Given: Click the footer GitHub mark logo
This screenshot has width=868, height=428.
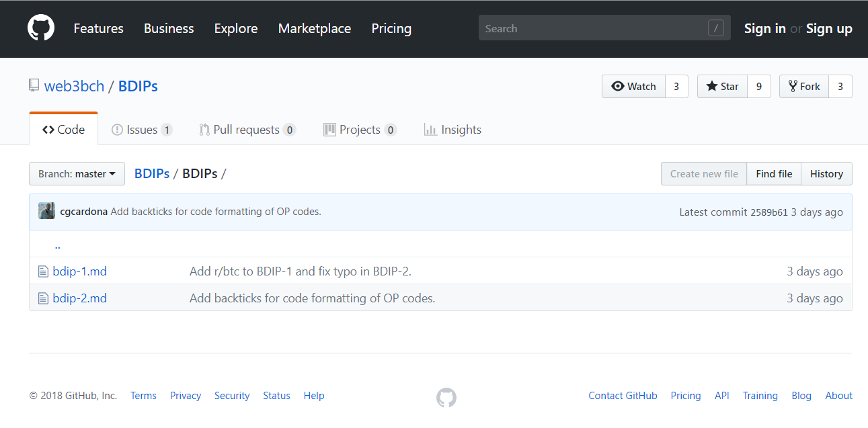Looking at the screenshot, I should pyautogui.click(x=446, y=397).
